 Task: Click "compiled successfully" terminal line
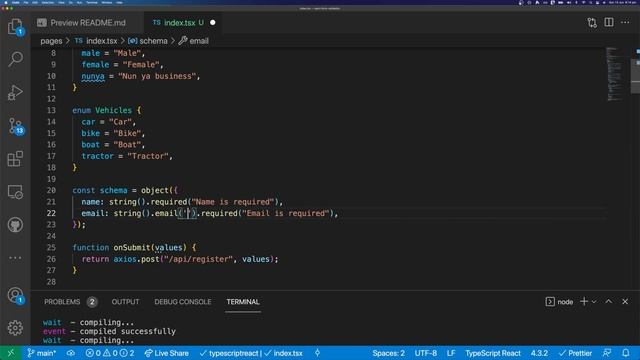(x=128, y=331)
